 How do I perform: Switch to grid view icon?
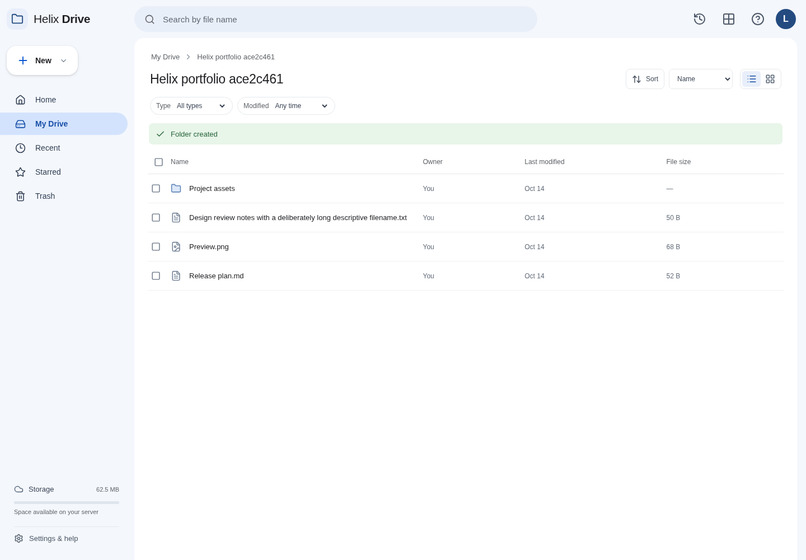(x=770, y=79)
